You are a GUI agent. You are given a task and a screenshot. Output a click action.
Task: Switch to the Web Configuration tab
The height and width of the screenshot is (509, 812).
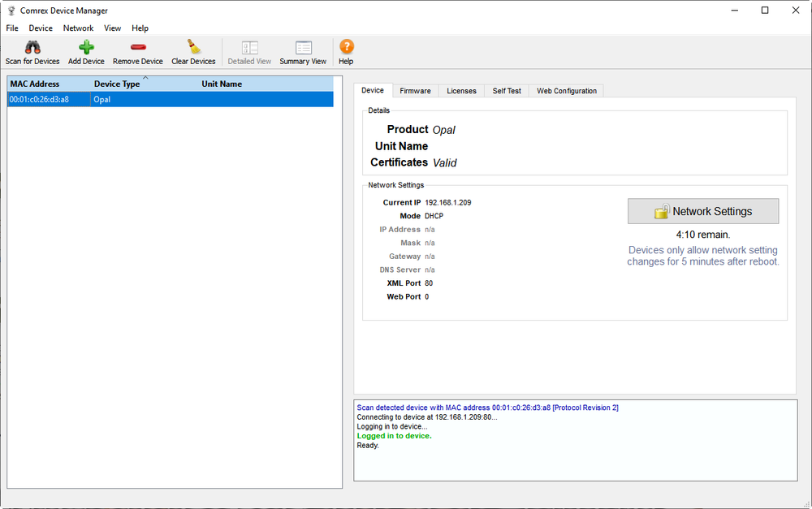[x=567, y=91]
